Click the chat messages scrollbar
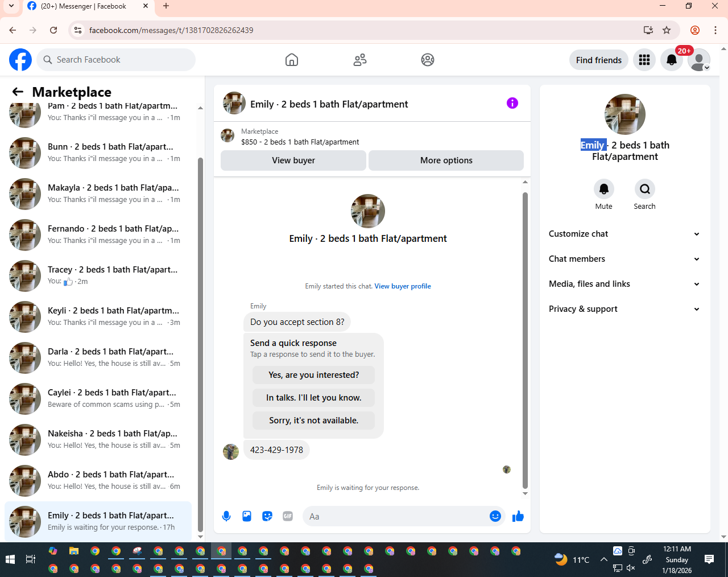 pyautogui.click(x=525, y=340)
